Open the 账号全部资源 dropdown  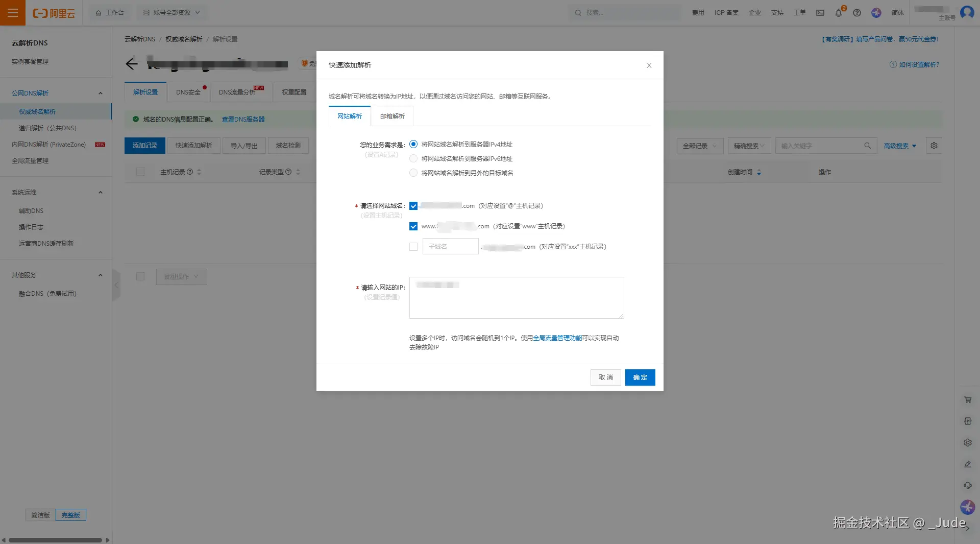pyautogui.click(x=172, y=13)
